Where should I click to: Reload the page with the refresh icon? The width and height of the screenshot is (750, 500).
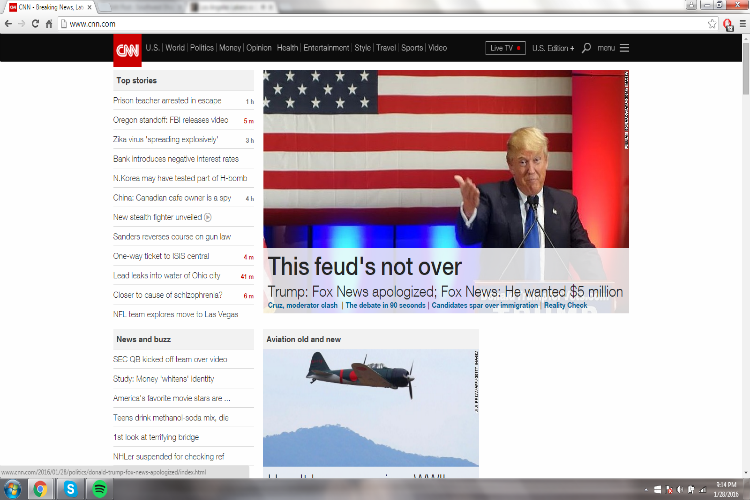pos(35,23)
